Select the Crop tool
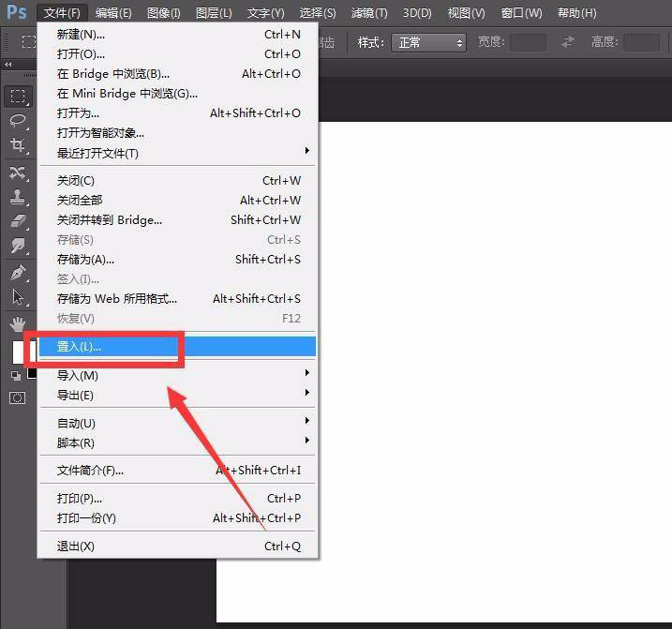This screenshot has width=672, height=629. [x=18, y=145]
